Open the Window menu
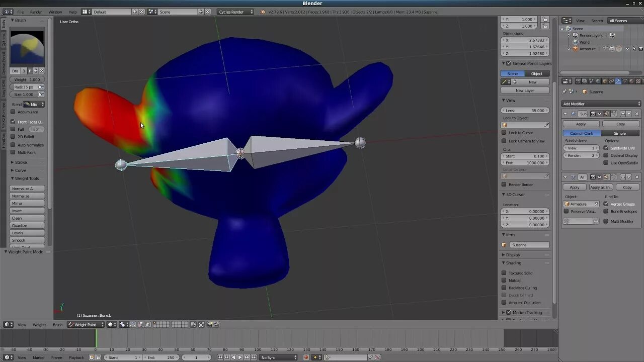This screenshot has width=644, height=362. coord(55,12)
